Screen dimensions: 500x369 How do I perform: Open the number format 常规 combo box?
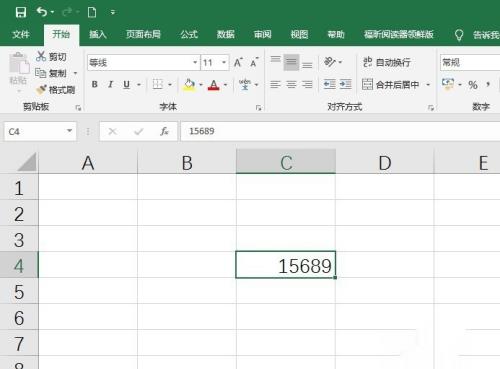tap(470, 63)
